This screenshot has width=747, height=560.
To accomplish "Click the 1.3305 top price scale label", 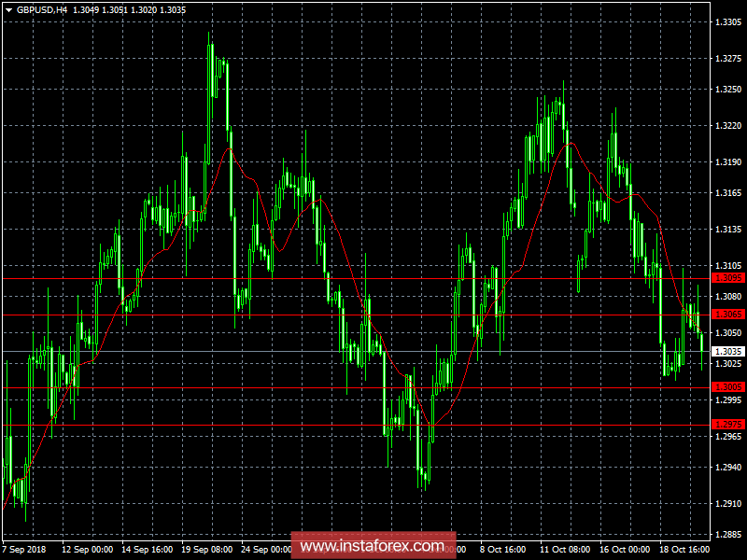I will coord(727,21).
